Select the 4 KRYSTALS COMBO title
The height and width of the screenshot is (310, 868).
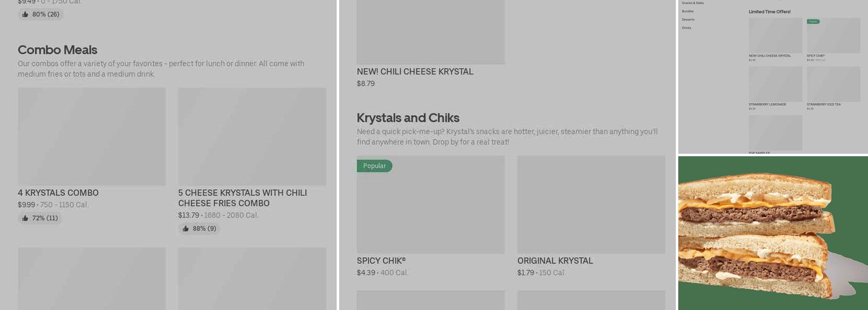(x=58, y=193)
